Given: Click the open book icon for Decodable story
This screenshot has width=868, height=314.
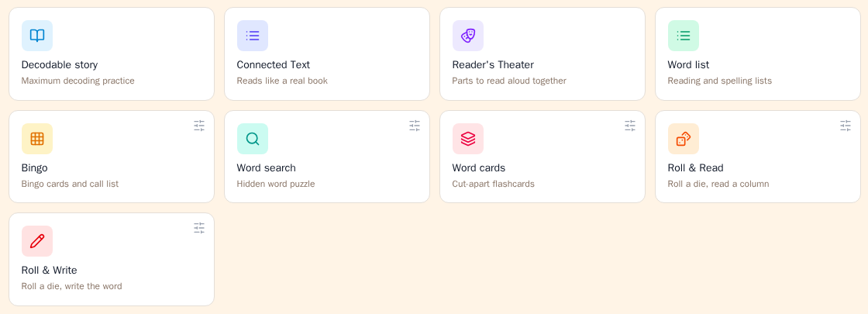Looking at the screenshot, I should click(x=37, y=36).
